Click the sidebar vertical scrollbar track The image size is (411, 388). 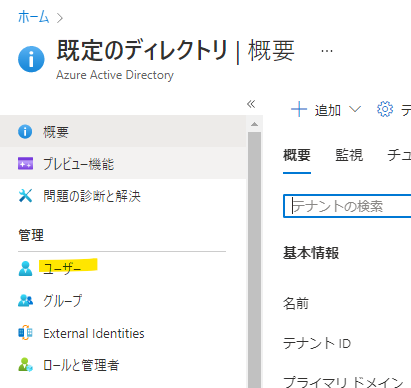[x=254, y=260]
